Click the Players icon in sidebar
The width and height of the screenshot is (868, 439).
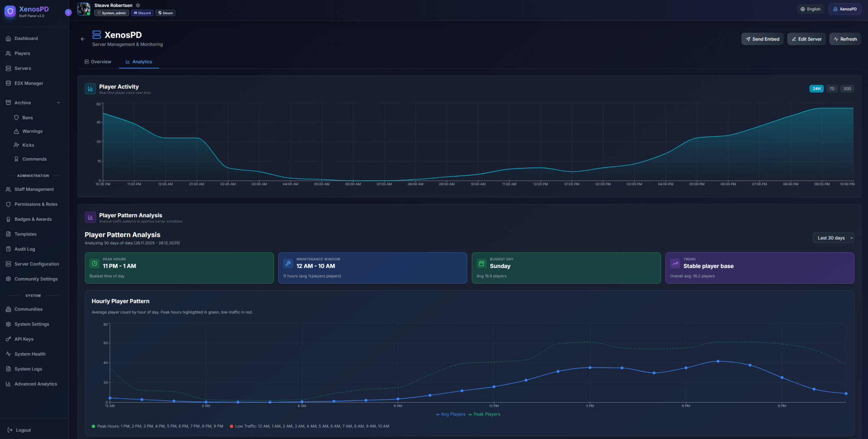(8, 54)
